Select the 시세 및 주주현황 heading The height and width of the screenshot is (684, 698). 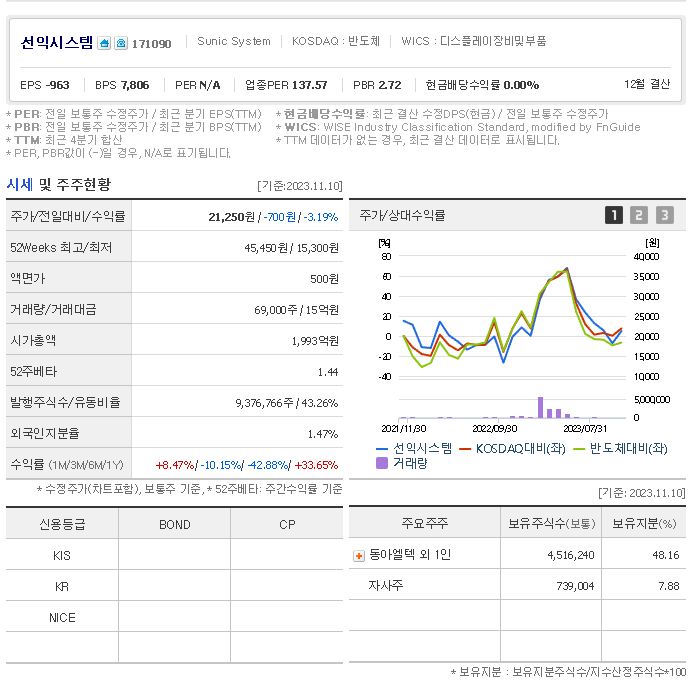pos(59,184)
